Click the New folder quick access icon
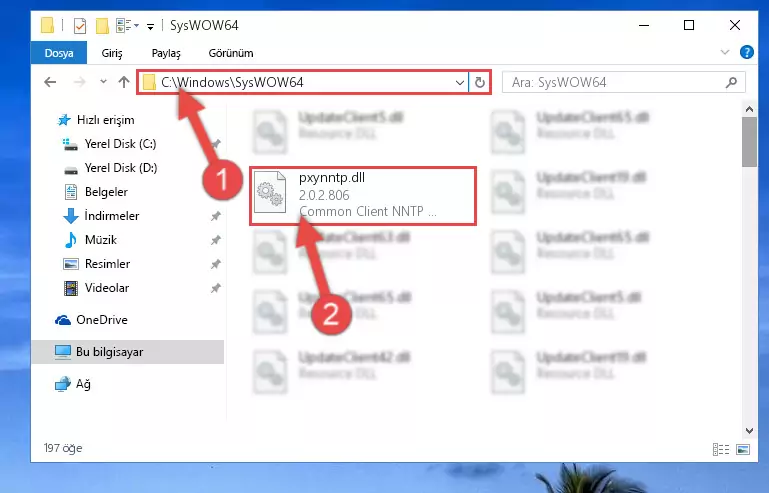The image size is (769, 493). (102, 26)
